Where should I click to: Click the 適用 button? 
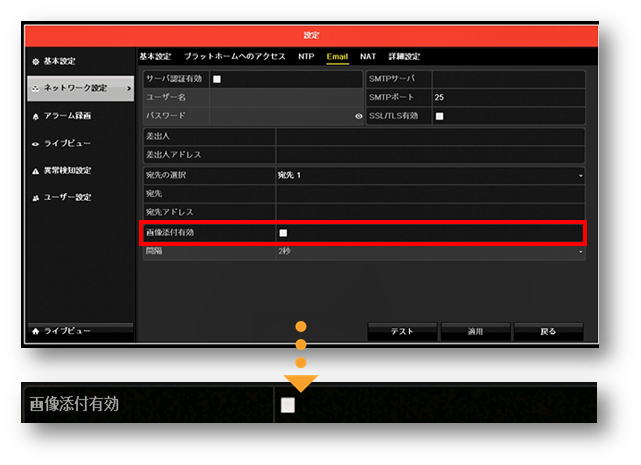tap(475, 331)
